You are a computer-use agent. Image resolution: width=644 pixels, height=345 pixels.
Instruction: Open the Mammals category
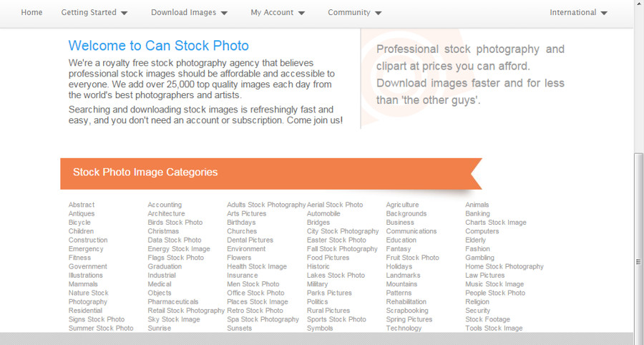tap(83, 284)
